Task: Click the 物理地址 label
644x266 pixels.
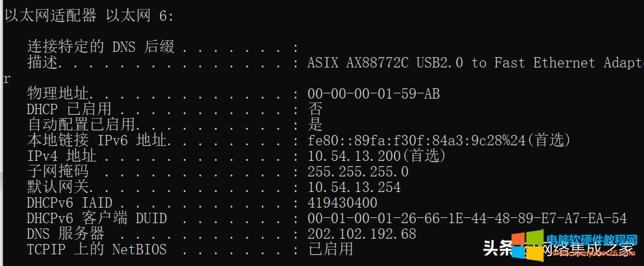Action: tap(57, 94)
